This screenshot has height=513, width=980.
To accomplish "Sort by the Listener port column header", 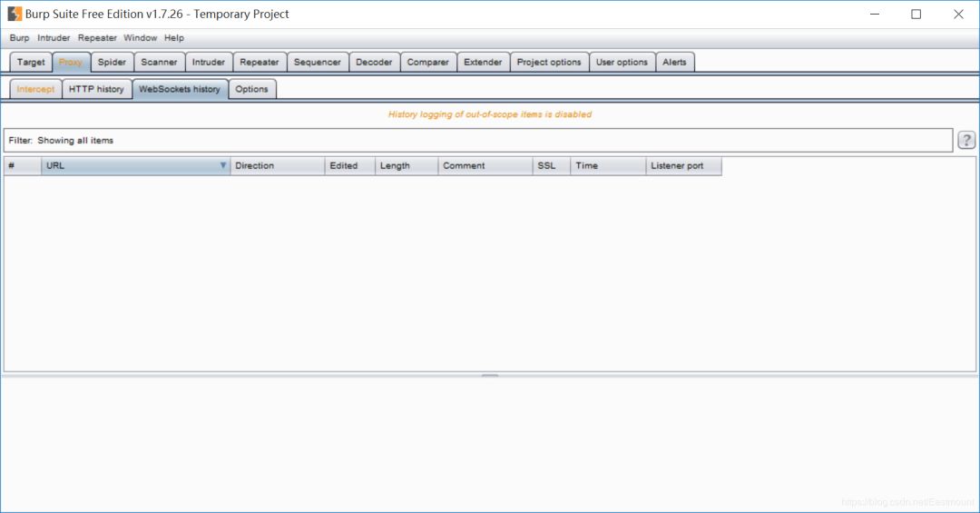I will pos(684,166).
